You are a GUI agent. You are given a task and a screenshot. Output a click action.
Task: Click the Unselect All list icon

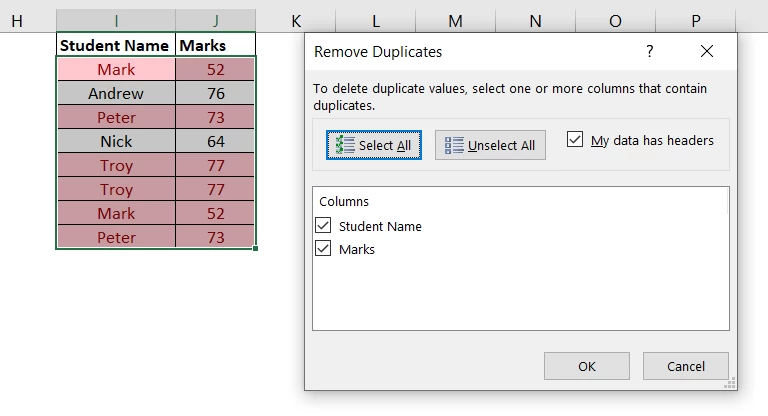[454, 145]
